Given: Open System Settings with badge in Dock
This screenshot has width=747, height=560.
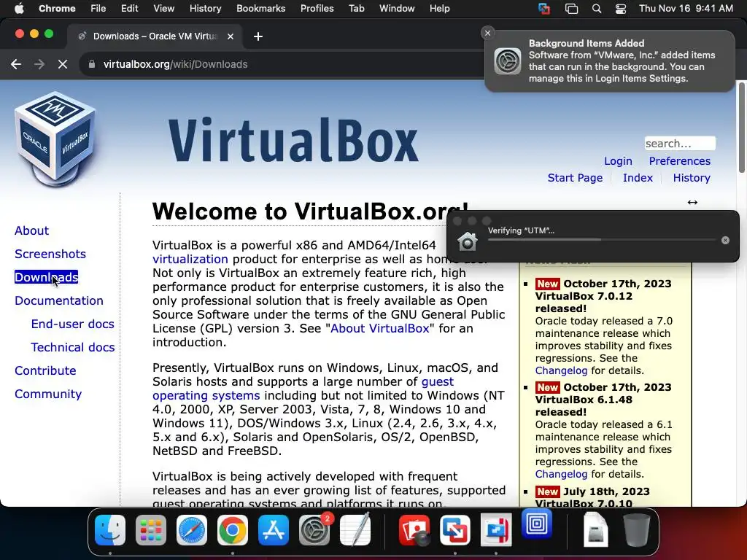Looking at the screenshot, I should (314, 530).
